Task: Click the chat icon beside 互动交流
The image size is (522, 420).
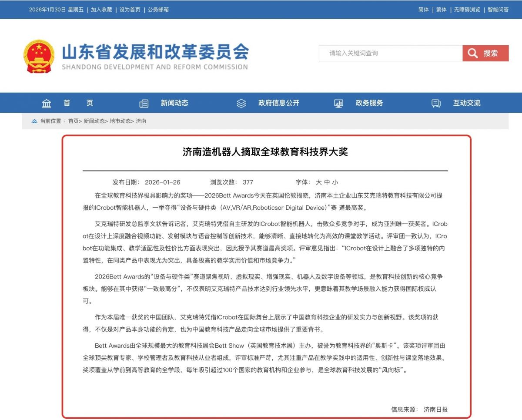Action: [436, 103]
